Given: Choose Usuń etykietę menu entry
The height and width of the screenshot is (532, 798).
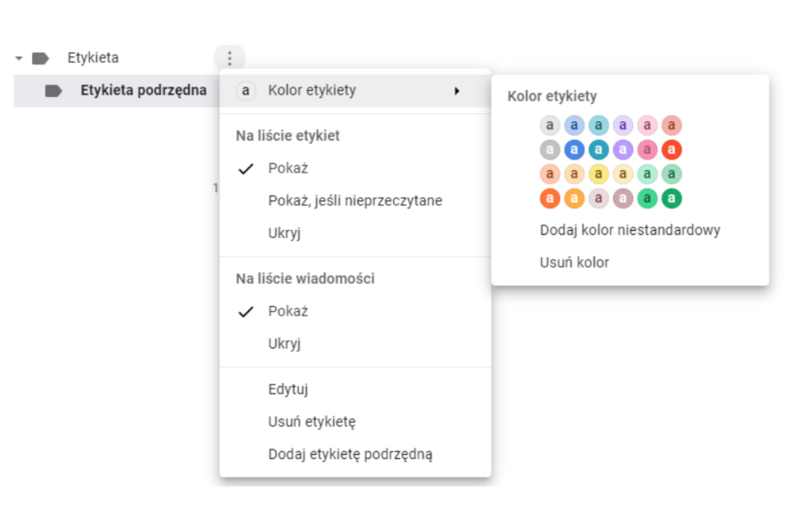Looking at the screenshot, I should click(312, 422).
